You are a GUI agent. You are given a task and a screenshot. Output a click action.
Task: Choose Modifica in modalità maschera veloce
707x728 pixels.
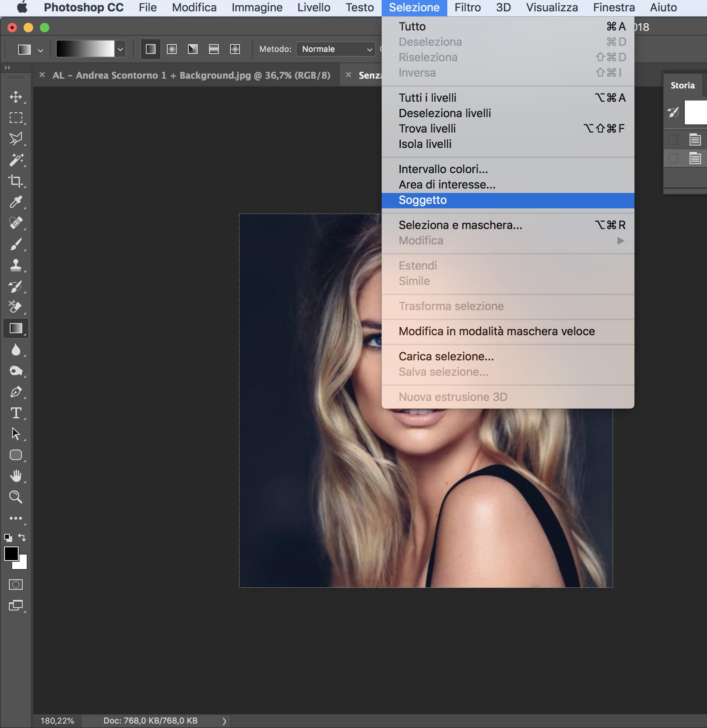coord(508,332)
